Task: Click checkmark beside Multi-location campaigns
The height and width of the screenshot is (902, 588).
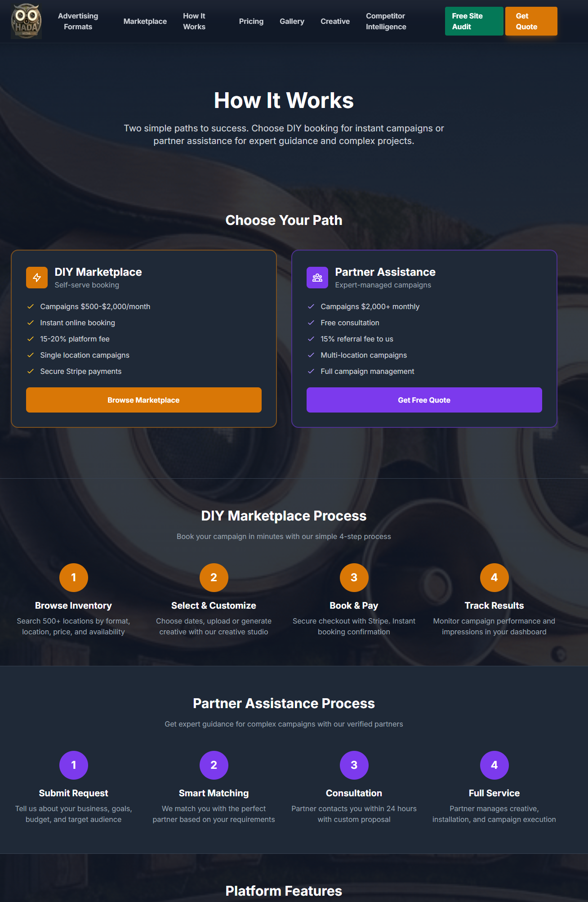Action: tap(311, 355)
